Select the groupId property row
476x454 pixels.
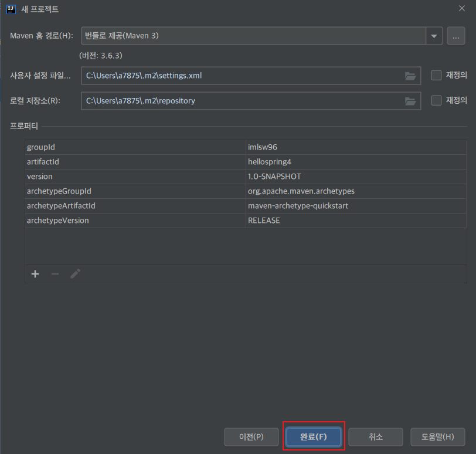[x=246, y=147]
